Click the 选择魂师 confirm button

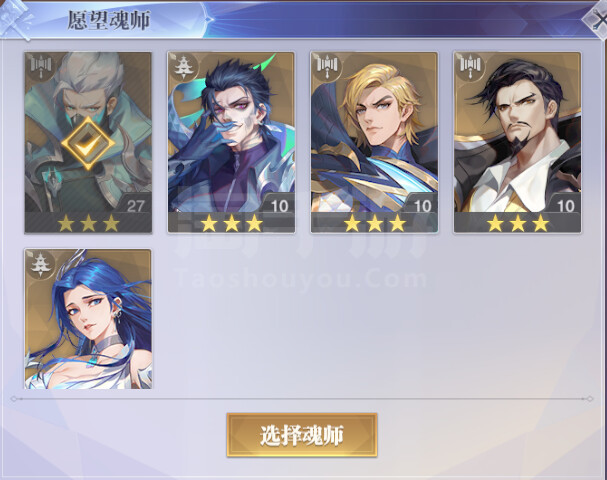click(x=302, y=435)
